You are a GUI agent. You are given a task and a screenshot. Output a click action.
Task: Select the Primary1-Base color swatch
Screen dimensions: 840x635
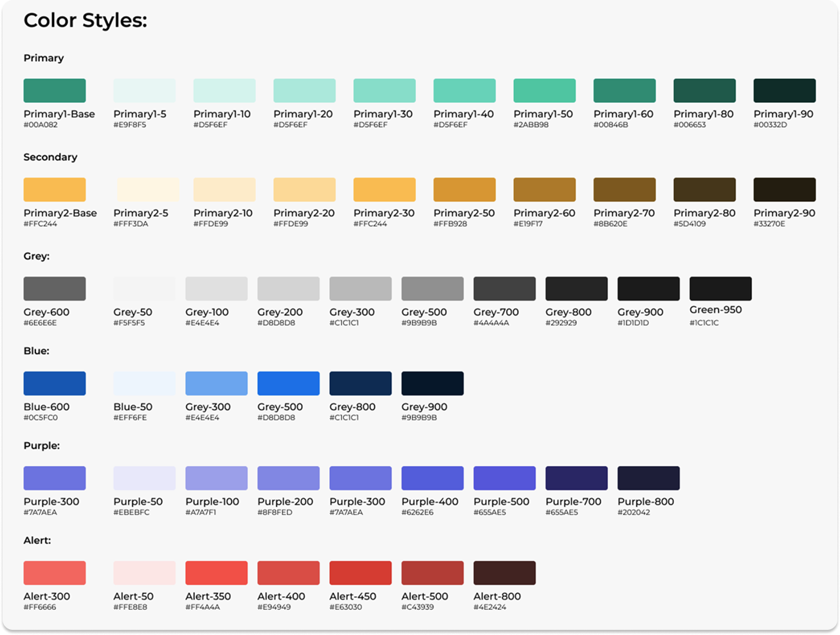click(55, 91)
